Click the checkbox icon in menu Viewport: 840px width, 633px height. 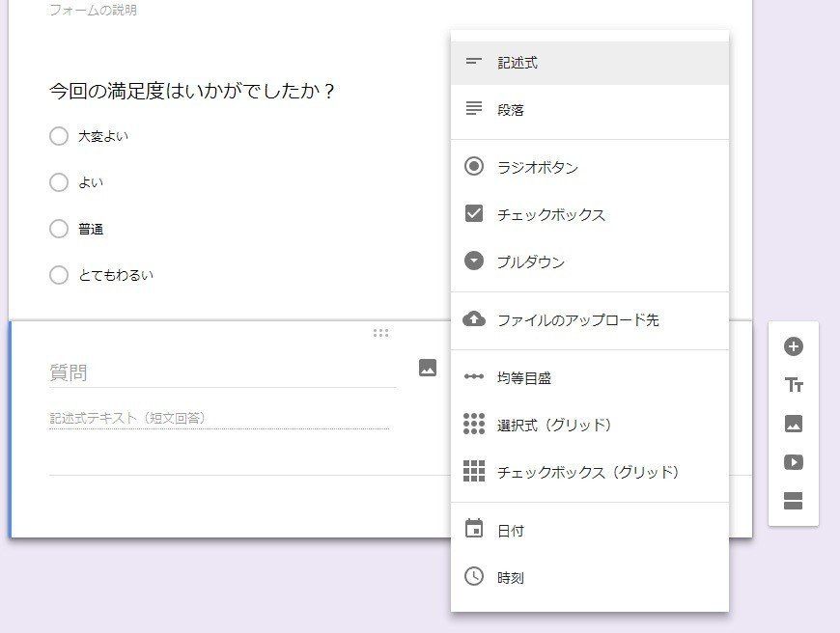coord(473,213)
